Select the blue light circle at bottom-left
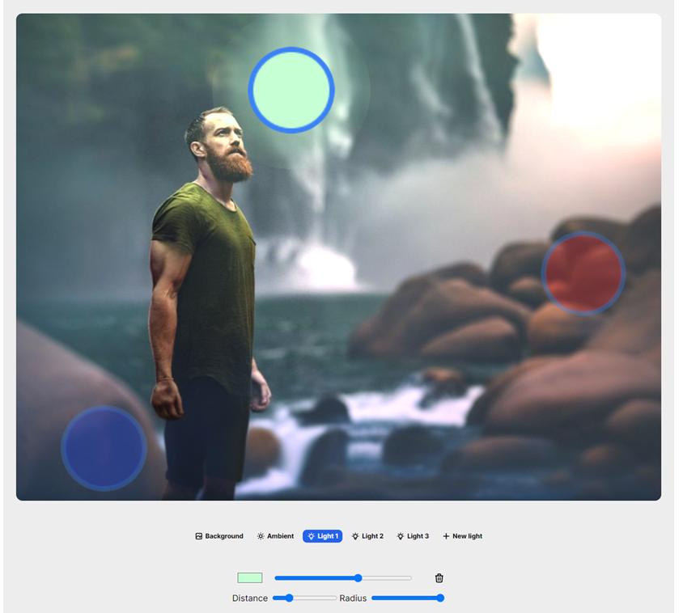Screen dimensions: 700x613 [104, 448]
